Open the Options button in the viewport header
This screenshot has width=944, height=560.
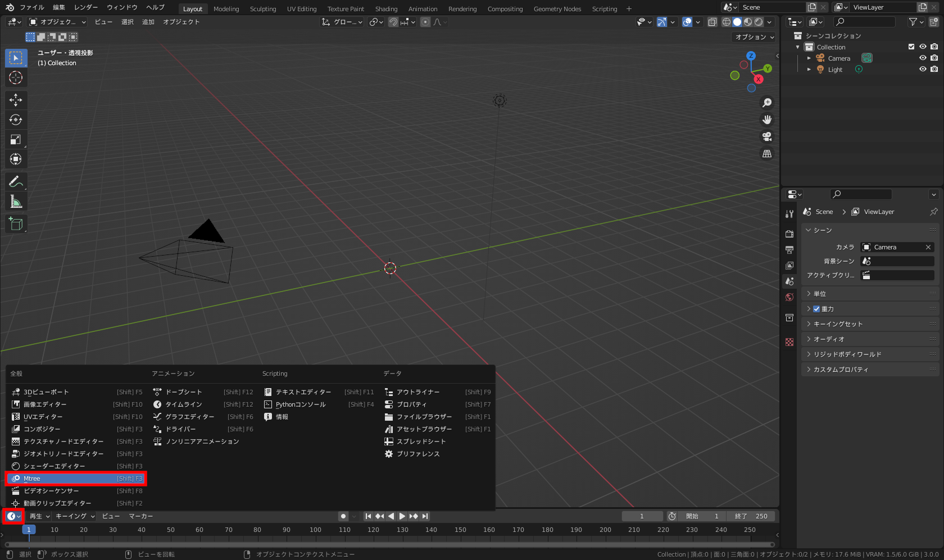[755, 37]
